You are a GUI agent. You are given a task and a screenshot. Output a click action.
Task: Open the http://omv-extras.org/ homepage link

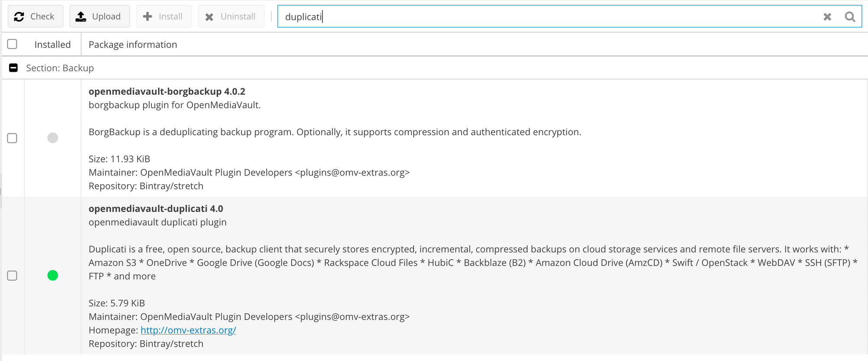click(x=188, y=330)
